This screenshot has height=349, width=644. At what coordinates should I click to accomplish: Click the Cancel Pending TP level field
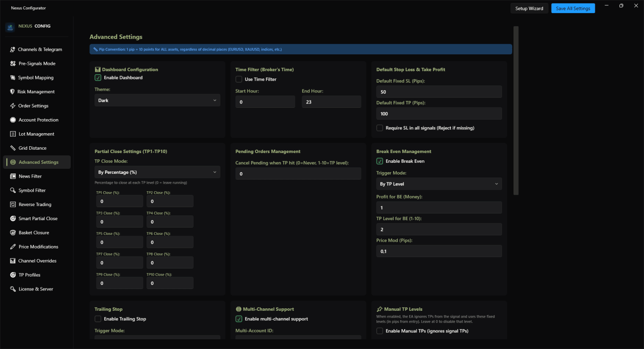tap(298, 173)
